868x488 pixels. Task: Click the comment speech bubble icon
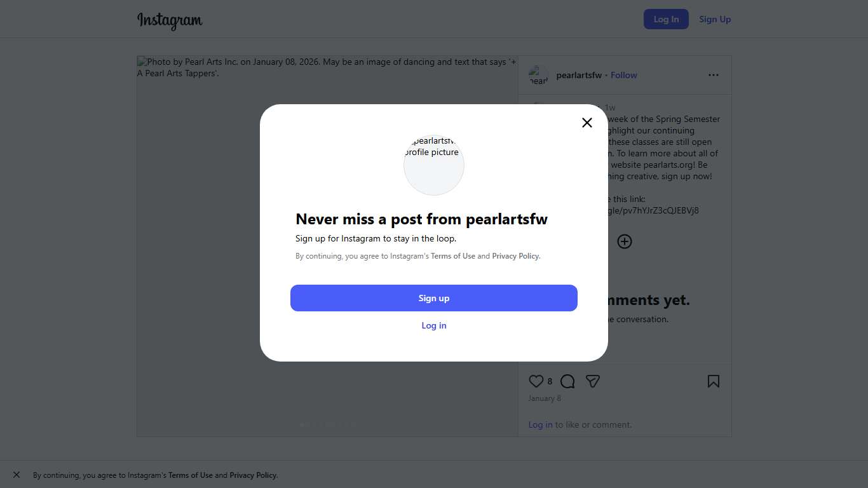tap(567, 381)
